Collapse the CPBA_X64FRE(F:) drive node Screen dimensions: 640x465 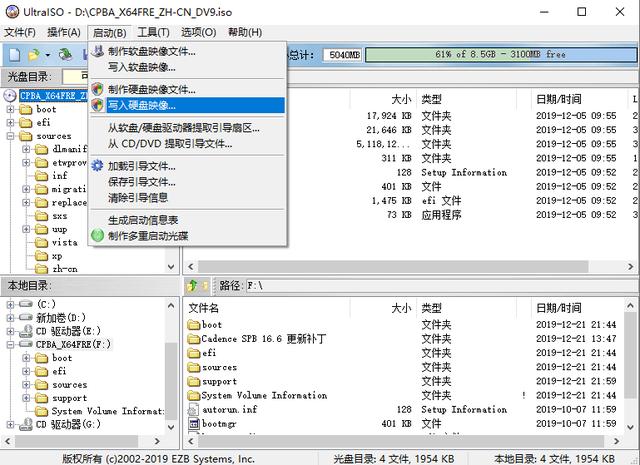[11, 345]
